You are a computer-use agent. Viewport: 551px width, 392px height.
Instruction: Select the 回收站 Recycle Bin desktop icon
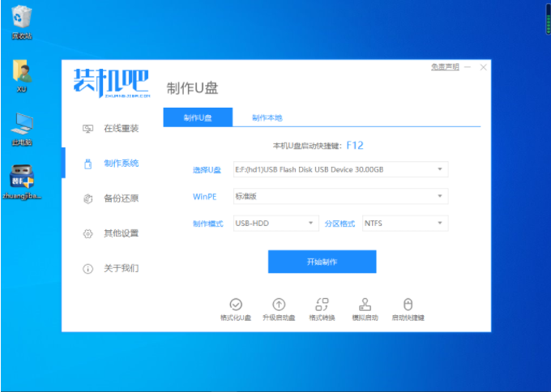[21, 19]
